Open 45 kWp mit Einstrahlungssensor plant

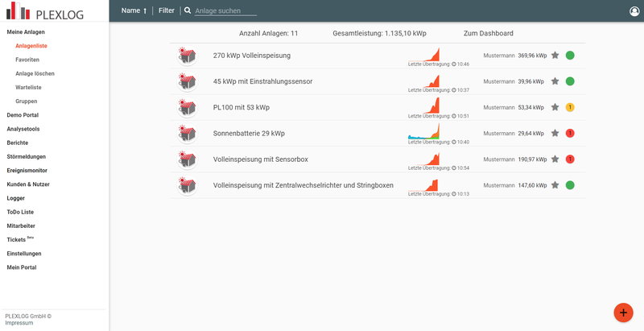point(263,81)
